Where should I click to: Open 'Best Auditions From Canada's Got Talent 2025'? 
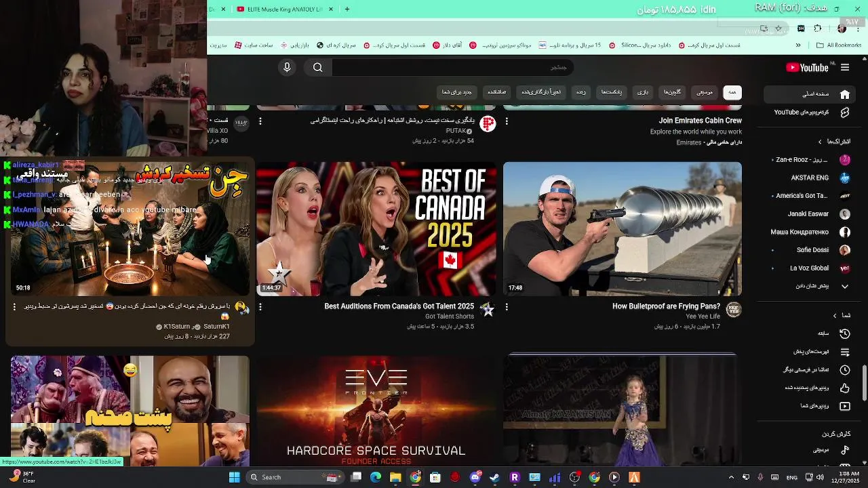[x=399, y=306]
